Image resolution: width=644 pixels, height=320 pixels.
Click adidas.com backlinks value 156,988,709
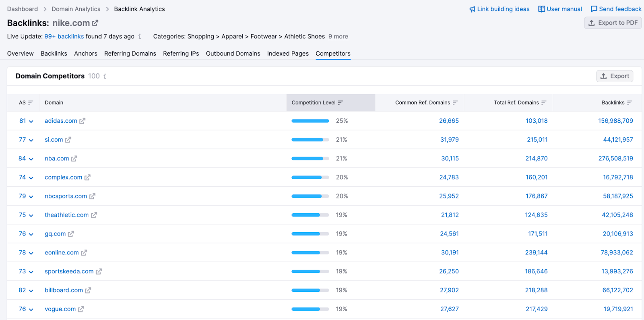tap(615, 121)
